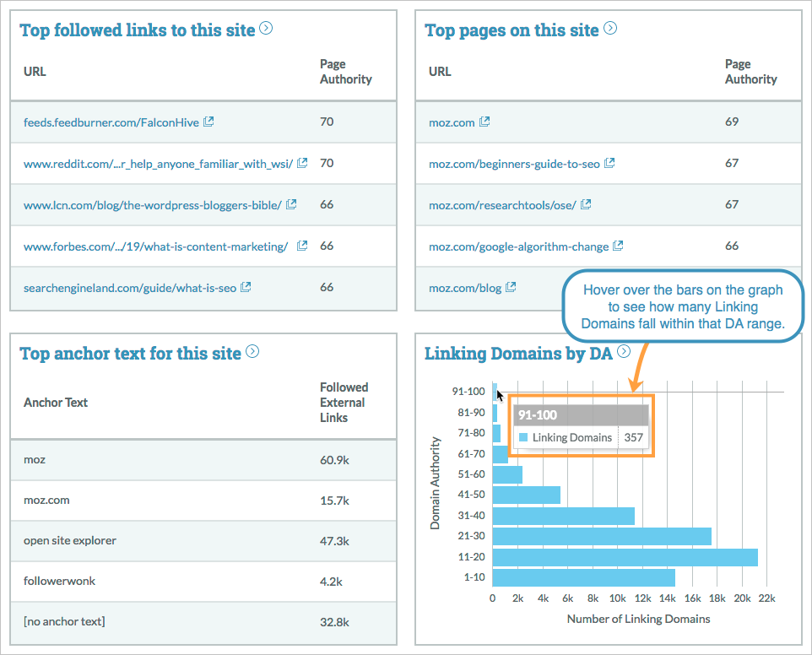
Task: Open the feeds.feedburner.com/FalconHive link
Action: click(x=111, y=122)
